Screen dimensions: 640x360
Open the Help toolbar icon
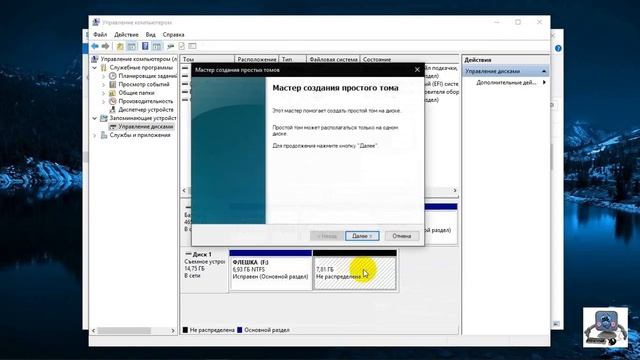[x=145, y=46]
